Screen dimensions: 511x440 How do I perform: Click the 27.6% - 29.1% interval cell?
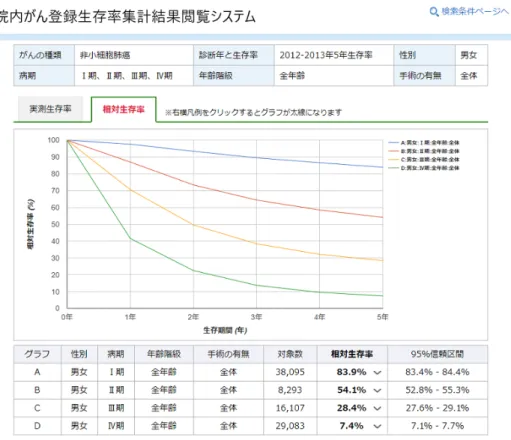point(437,408)
